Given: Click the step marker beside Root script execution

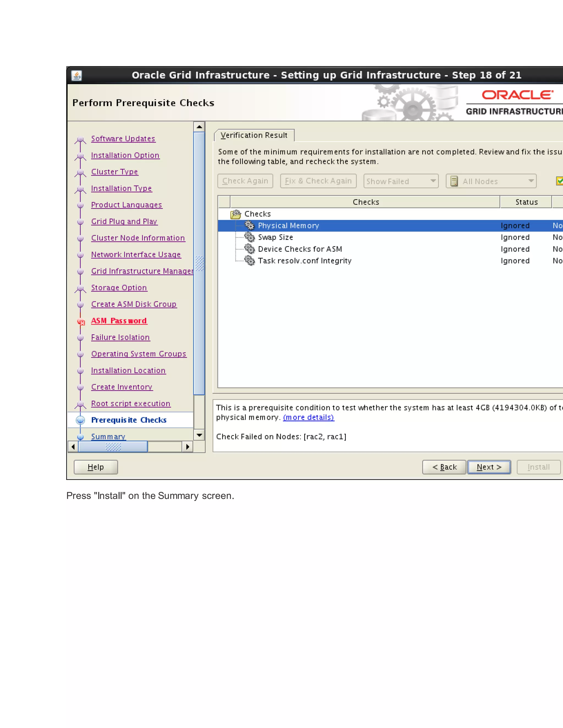Looking at the screenshot, I should (80, 405).
